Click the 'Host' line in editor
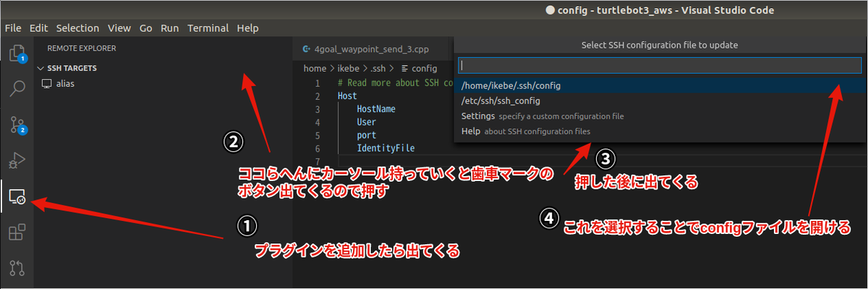The height and width of the screenshot is (289, 868). (347, 96)
